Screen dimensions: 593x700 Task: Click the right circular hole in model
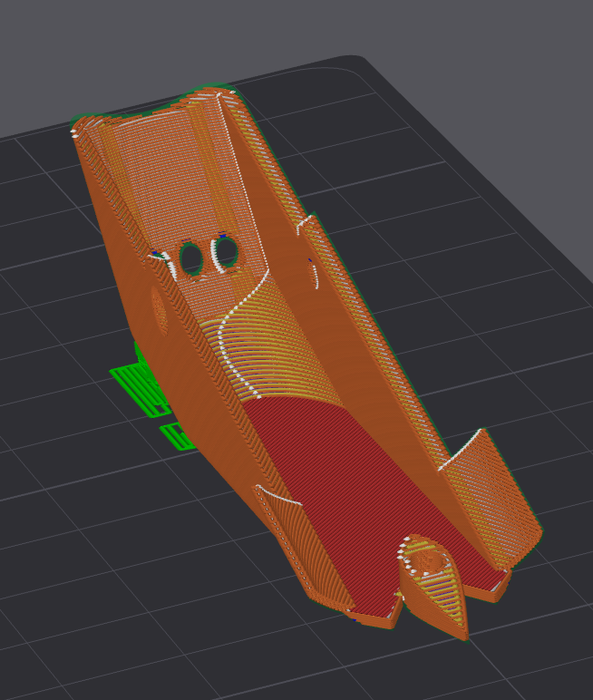(226, 252)
